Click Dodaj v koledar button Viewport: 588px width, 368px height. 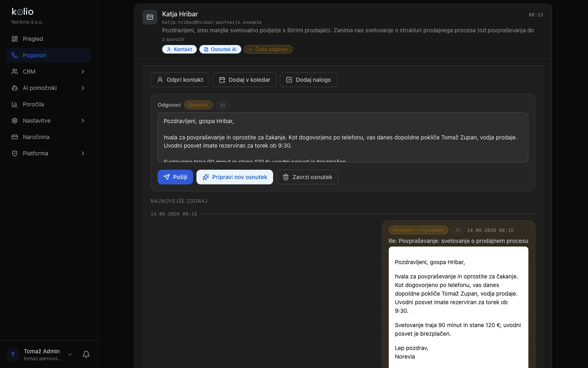[x=245, y=80]
